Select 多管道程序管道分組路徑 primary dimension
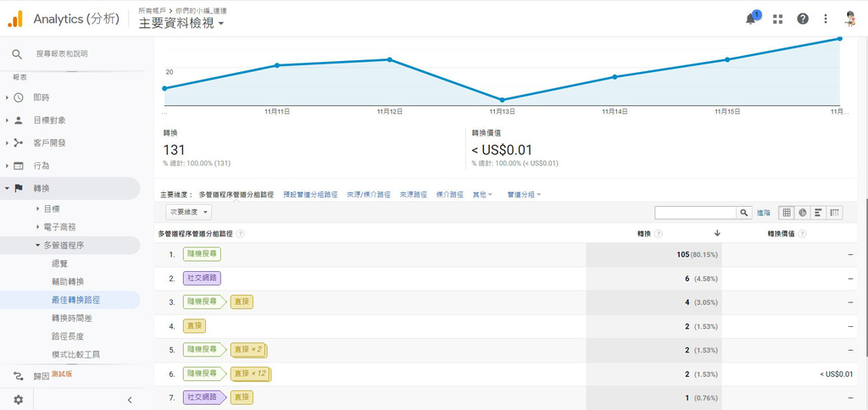The height and width of the screenshot is (410, 868). [236, 195]
